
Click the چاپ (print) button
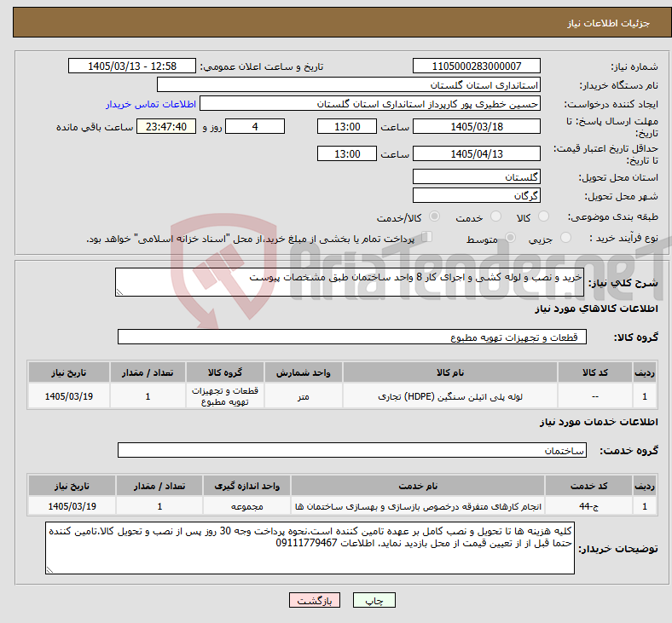tap(374, 600)
